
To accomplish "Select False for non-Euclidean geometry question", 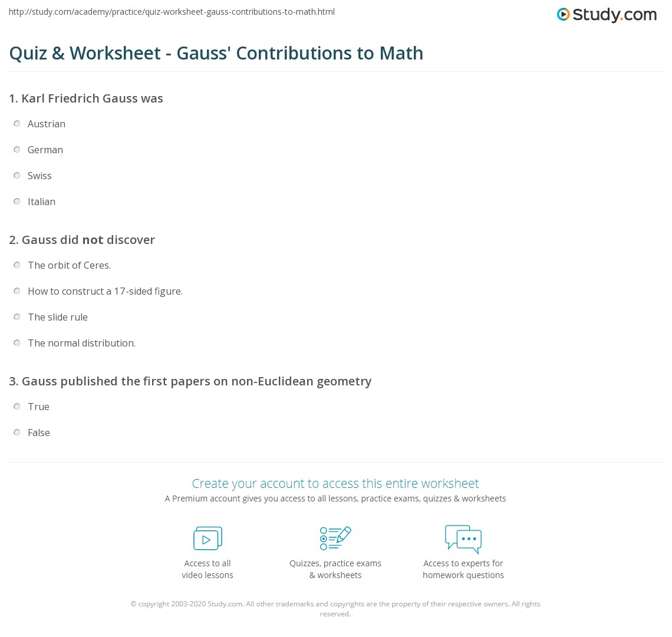I will click(17, 433).
